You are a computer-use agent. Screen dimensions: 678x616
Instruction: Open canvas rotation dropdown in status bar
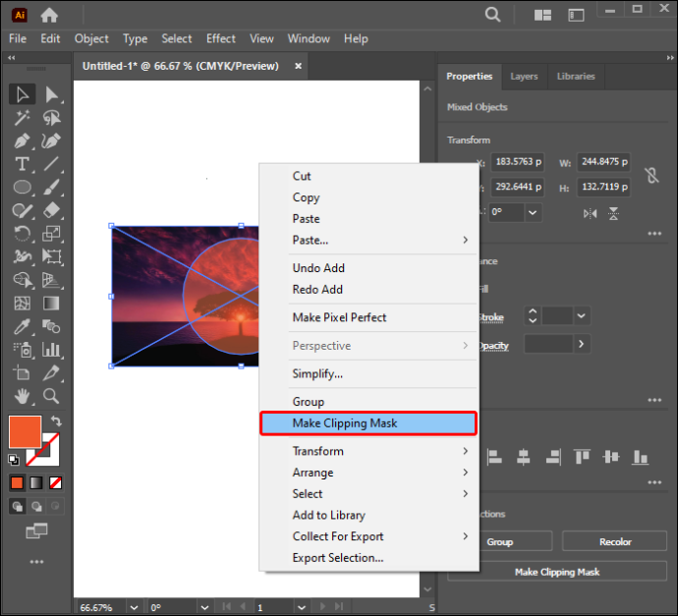point(205,608)
